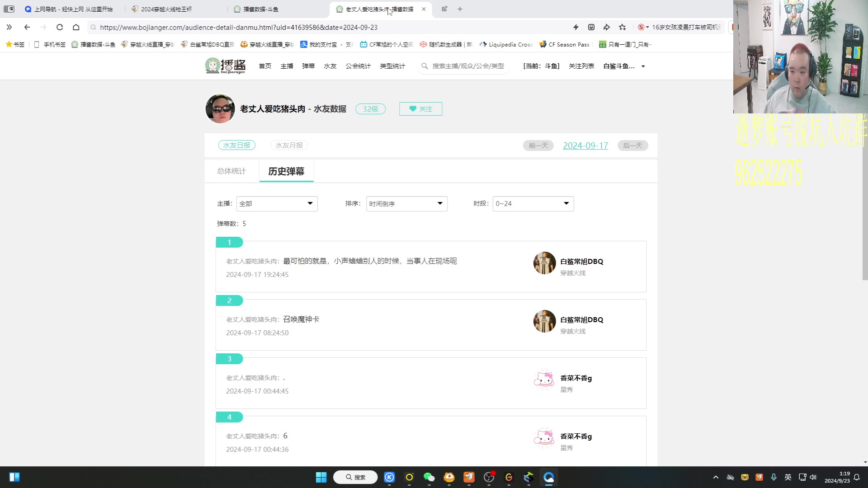The height and width of the screenshot is (488, 868).
Task: Click the 后一天 next day button
Action: (633, 145)
